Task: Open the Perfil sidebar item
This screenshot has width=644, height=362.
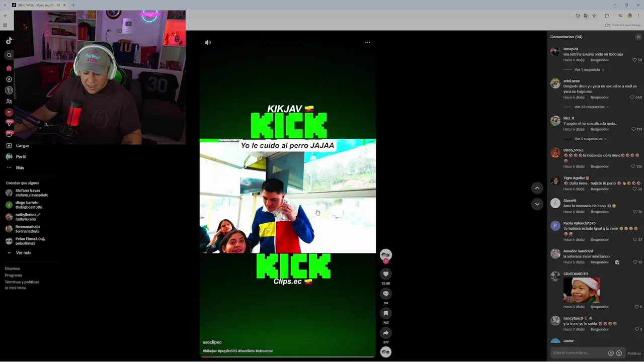Action: 16,157
